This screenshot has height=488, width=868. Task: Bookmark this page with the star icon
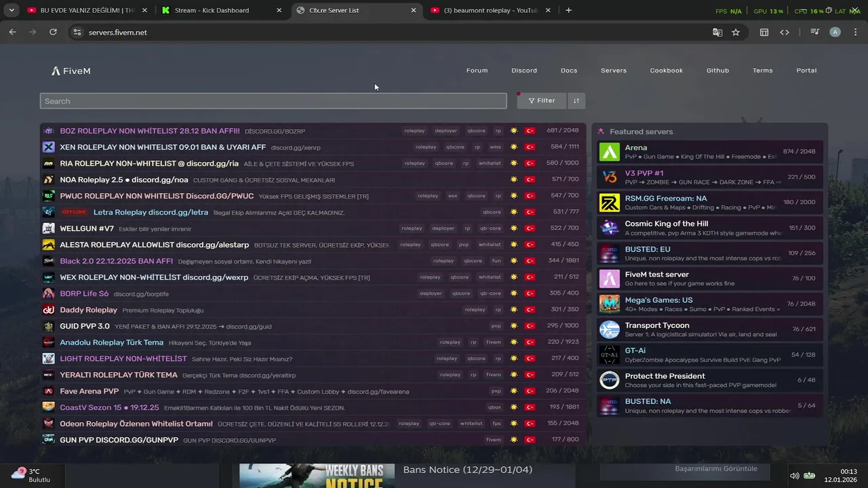736,32
